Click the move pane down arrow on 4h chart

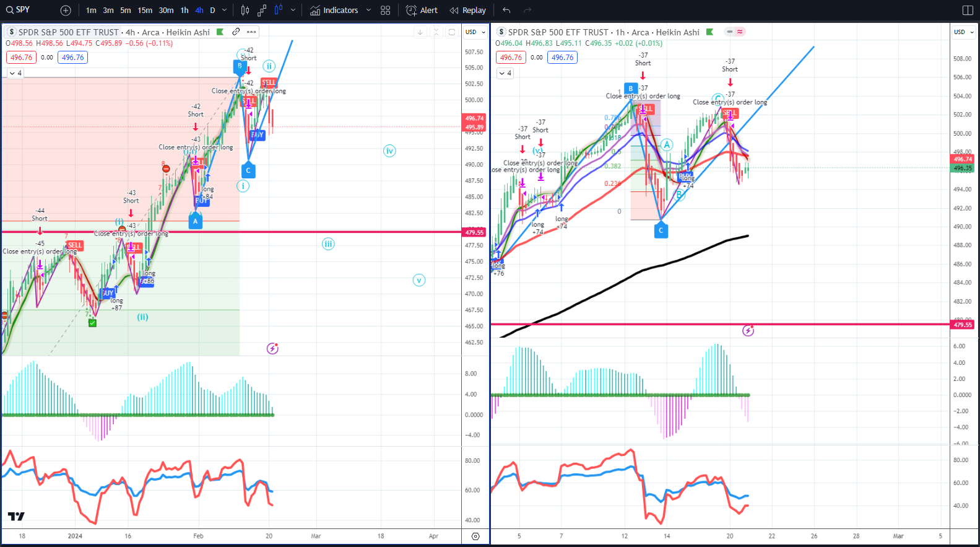(420, 32)
